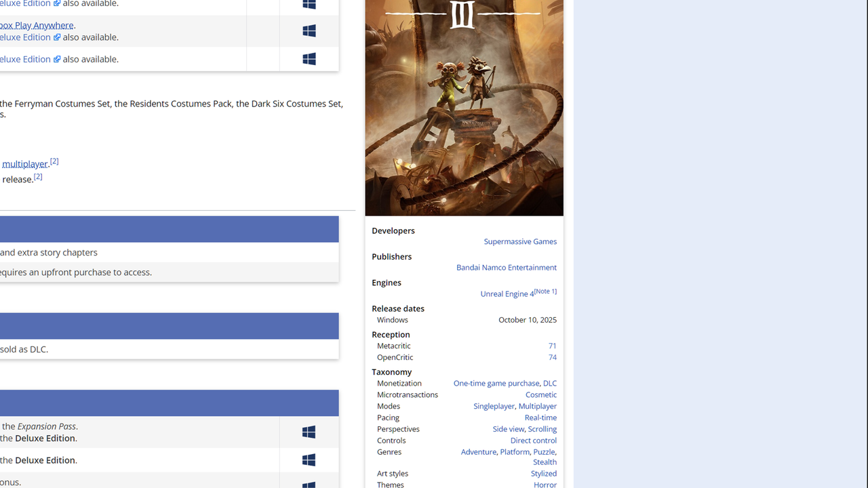Click the Engines heading in the infobox

point(387,283)
